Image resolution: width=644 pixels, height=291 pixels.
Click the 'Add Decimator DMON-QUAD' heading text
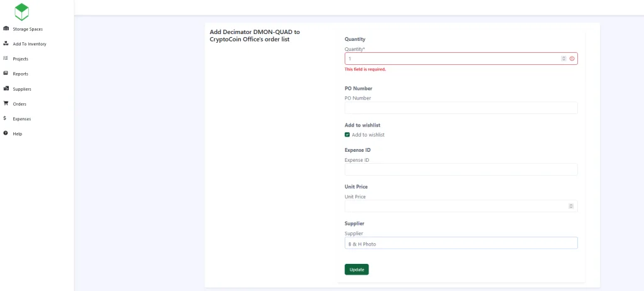[255, 36]
